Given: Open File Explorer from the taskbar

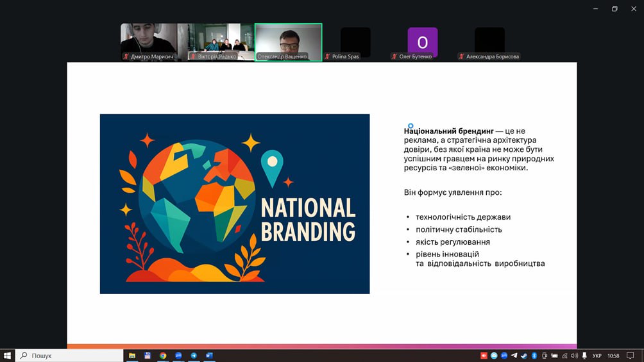Looking at the screenshot, I should tap(132, 356).
